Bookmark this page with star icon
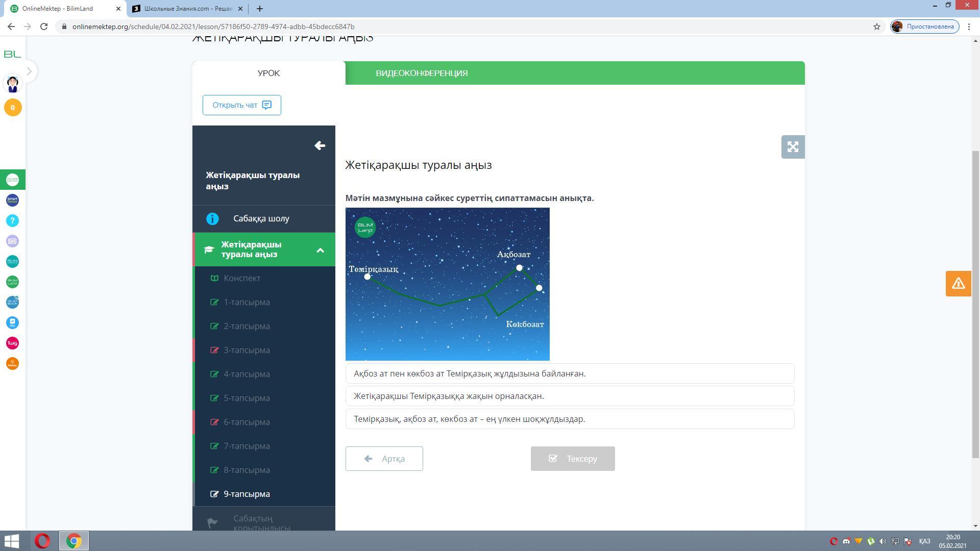 click(x=877, y=27)
